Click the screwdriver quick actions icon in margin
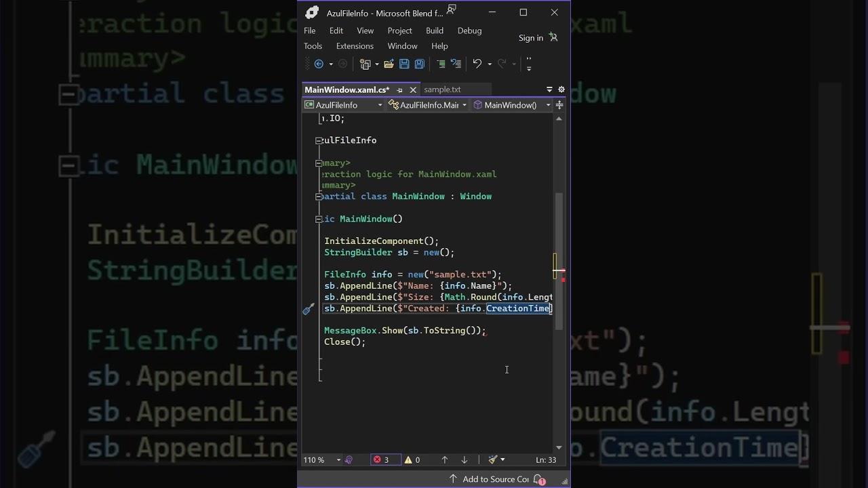The height and width of the screenshot is (488, 868). (309, 309)
